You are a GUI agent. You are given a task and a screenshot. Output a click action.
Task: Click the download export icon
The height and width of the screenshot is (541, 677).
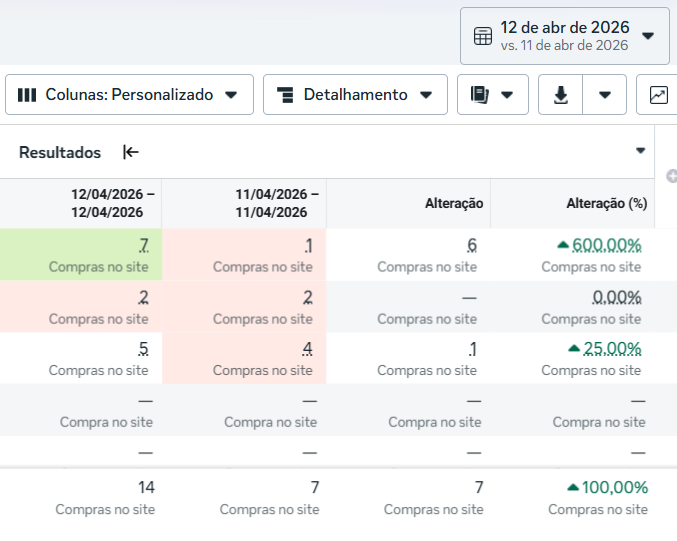560,95
